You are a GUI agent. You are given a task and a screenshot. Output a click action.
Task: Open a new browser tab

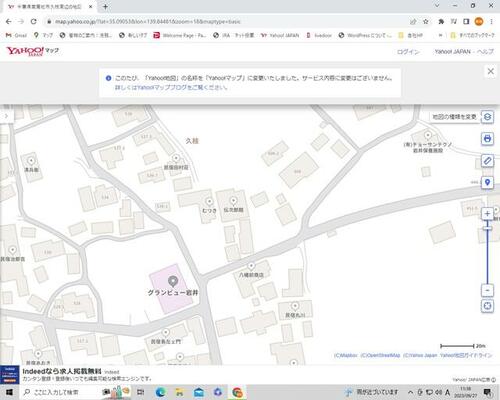pyautogui.click(x=105, y=6)
